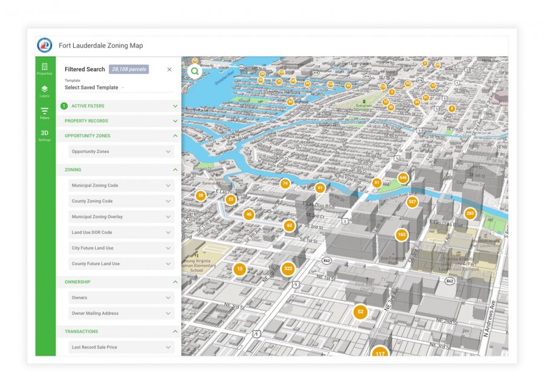
Task: Select the cluster marker labeled 322
Action: point(288,268)
